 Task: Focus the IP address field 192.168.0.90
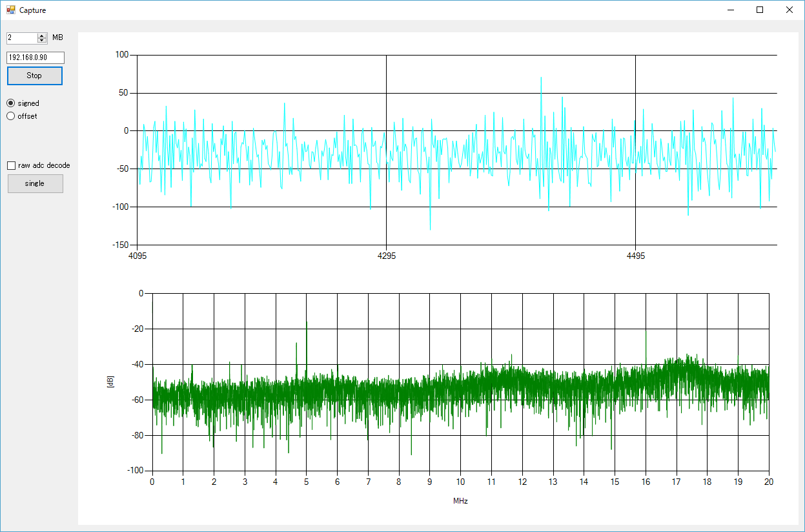pyautogui.click(x=36, y=57)
